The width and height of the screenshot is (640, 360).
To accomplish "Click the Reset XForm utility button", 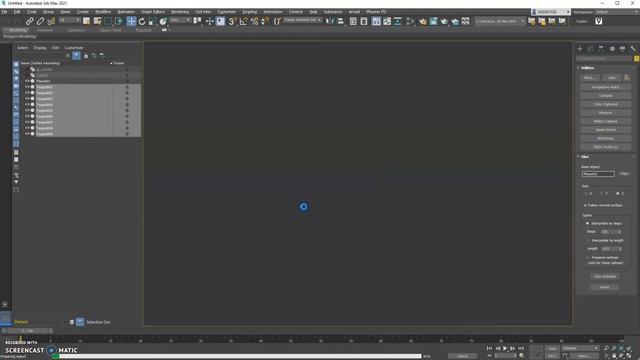I will coord(606,130).
